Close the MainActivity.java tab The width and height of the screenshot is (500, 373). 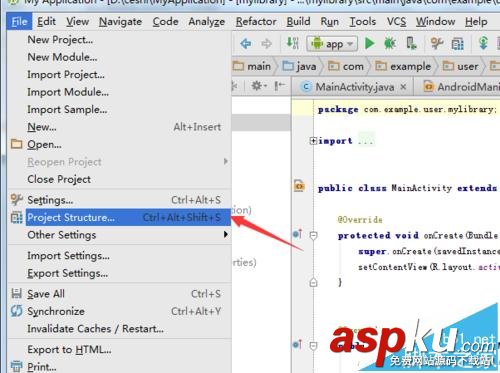403,87
